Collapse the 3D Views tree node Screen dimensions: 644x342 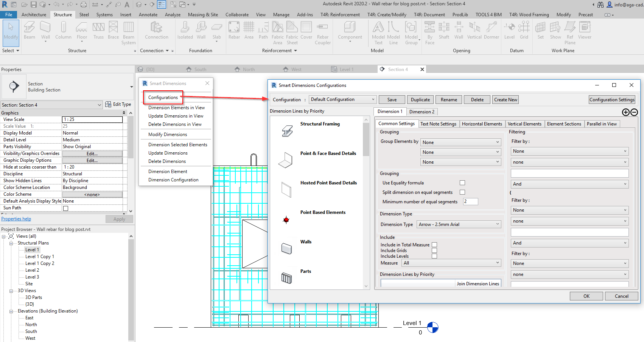click(11, 291)
